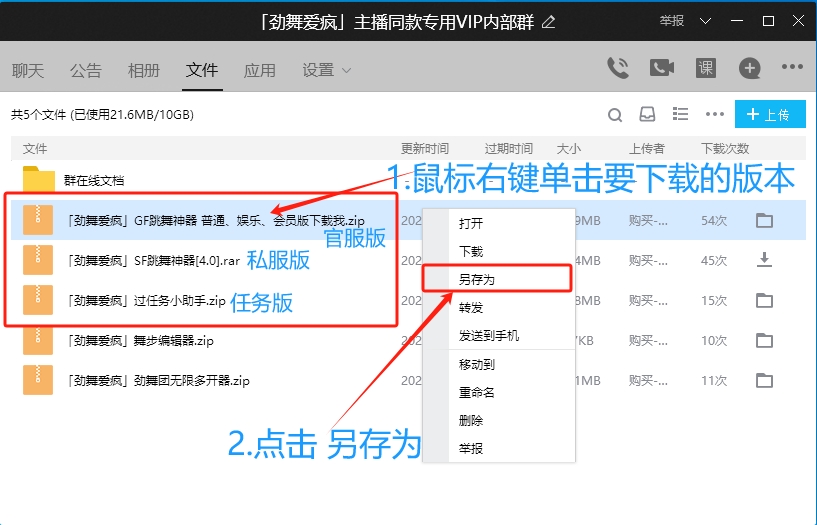Start a voice call from the toolbar
Viewport: 817px width, 525px height.
coord(618,68)
